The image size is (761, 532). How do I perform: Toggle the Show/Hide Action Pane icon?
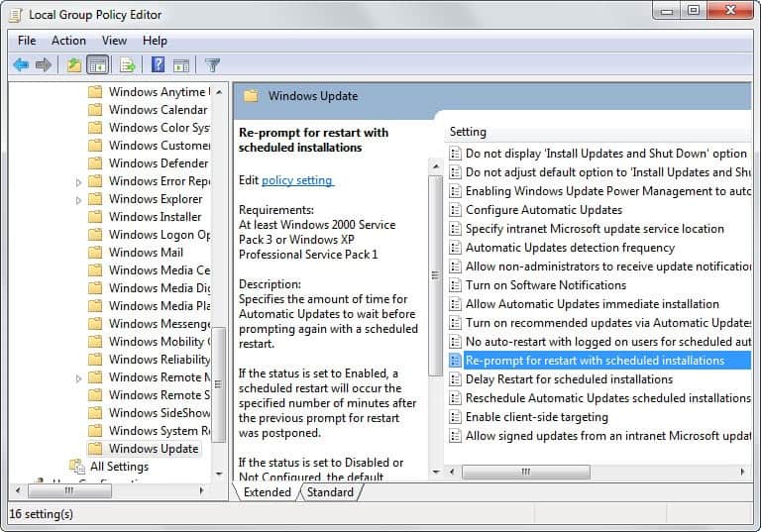coord(181,65)
